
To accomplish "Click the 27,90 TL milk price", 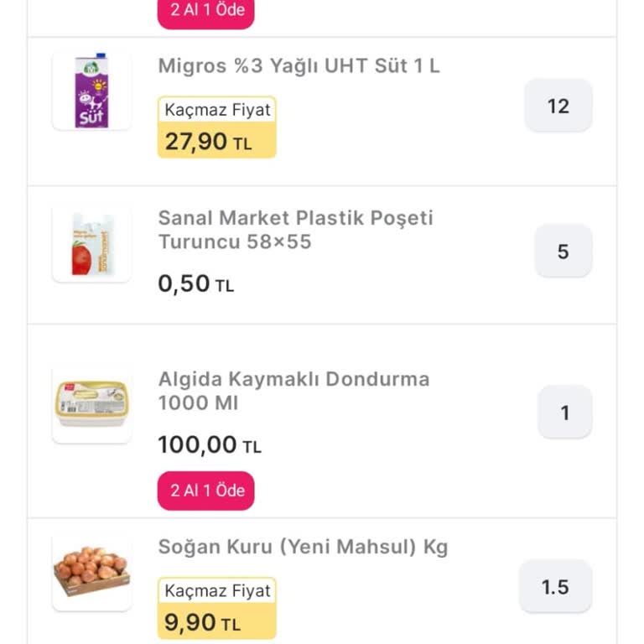I will (x=208, y=142).
